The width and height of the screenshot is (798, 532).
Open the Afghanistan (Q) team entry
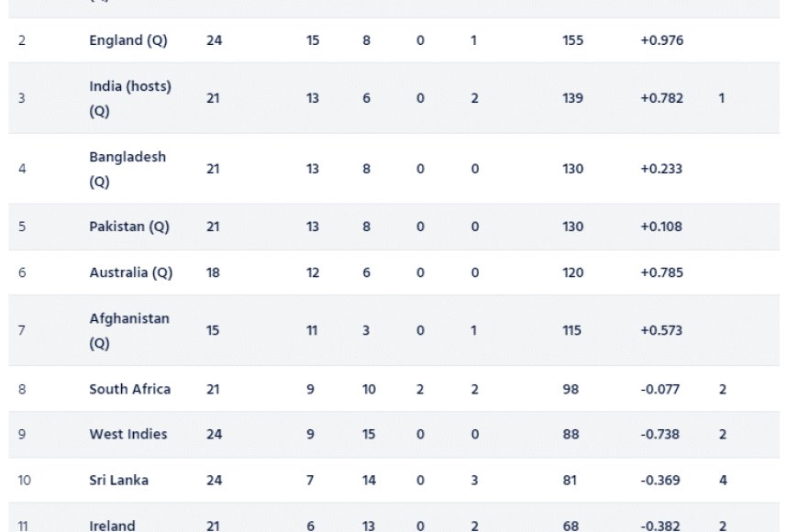[129, 331]
